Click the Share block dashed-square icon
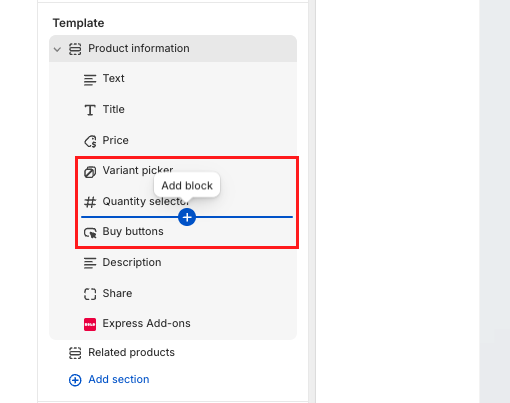 (90, 294)
